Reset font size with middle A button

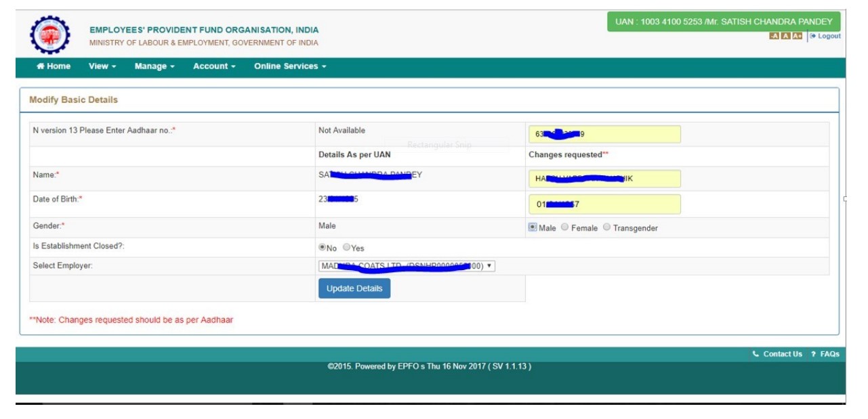pos(785,37)
